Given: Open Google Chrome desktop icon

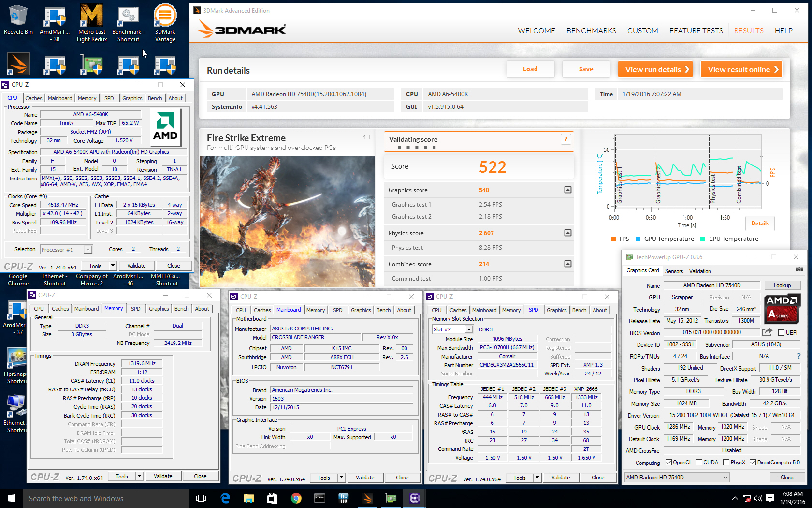Looking at the screenshot, I should point(18,280).
